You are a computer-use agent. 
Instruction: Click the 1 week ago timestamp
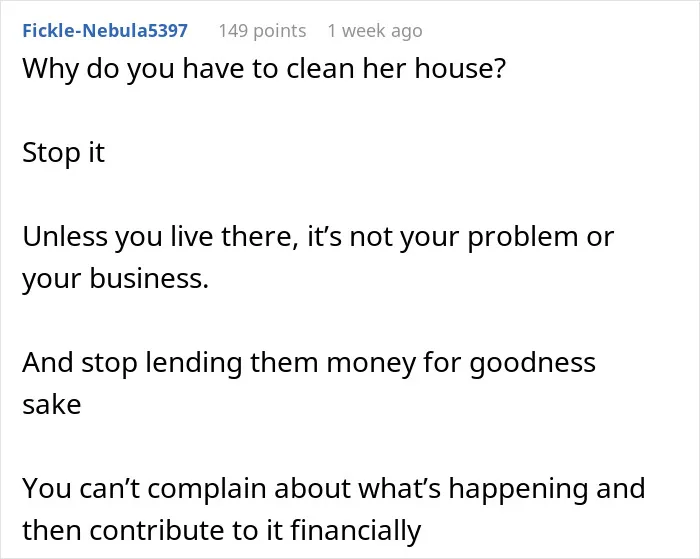(x=375, y=31)
